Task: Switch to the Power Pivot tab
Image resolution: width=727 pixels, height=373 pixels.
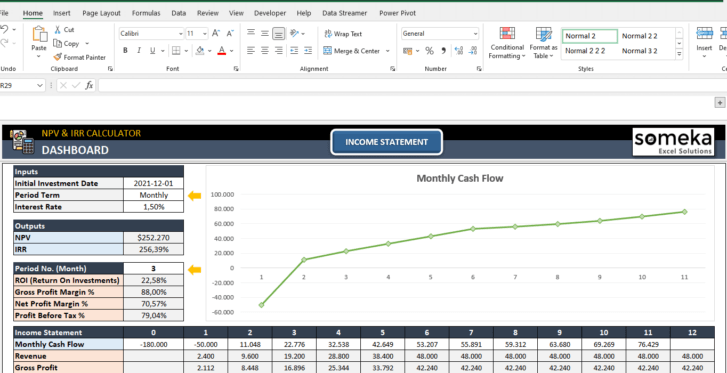Action: (397, 13)
